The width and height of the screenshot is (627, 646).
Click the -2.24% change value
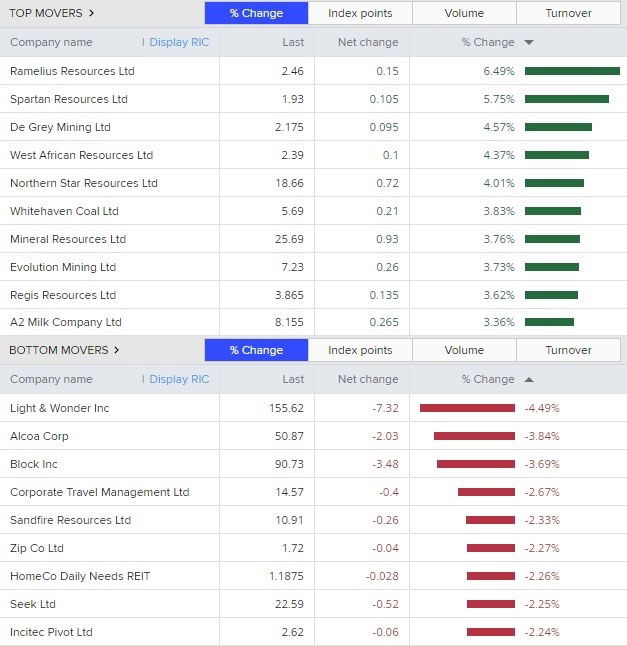tap(542, 632)
